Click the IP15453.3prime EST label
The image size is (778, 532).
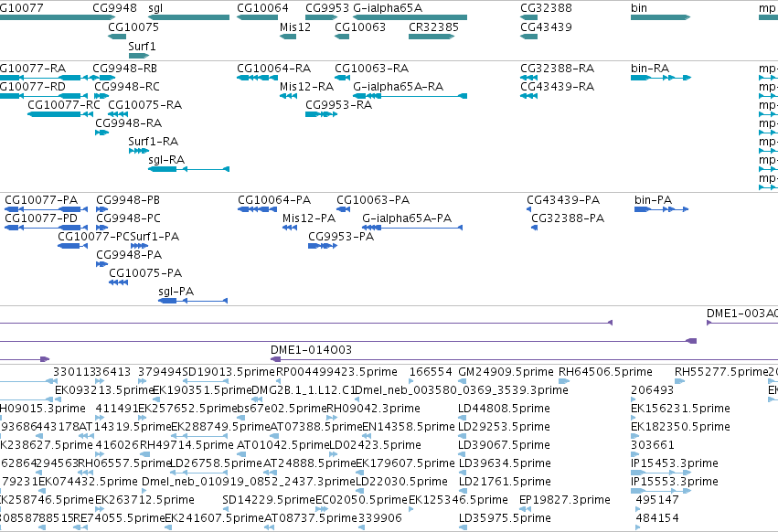point(675,463)
